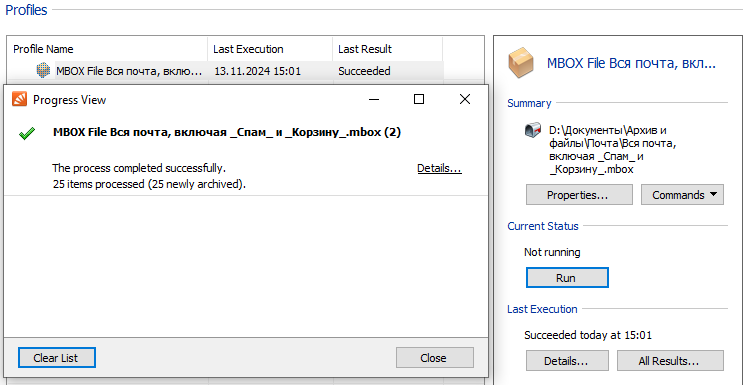Open the Properties dialog
The width and height of the screenshot is (746, 385).
579,195
